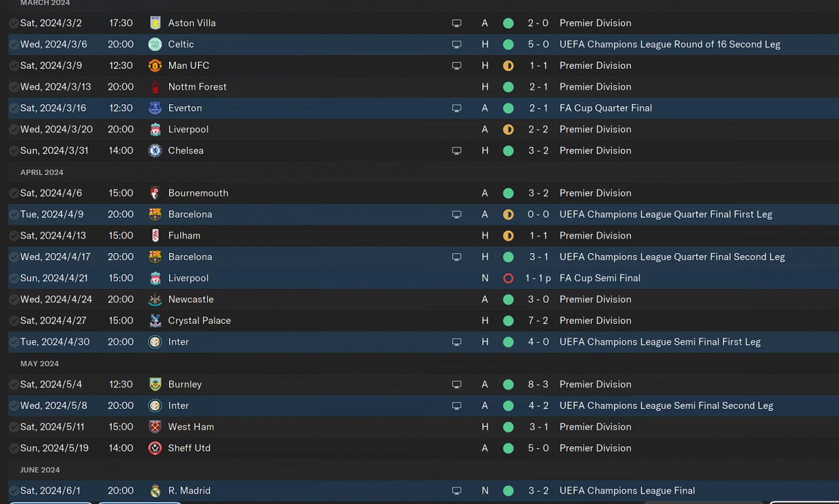
Task: Click the R. Madrid crest icon
Action: coord(155,491)
